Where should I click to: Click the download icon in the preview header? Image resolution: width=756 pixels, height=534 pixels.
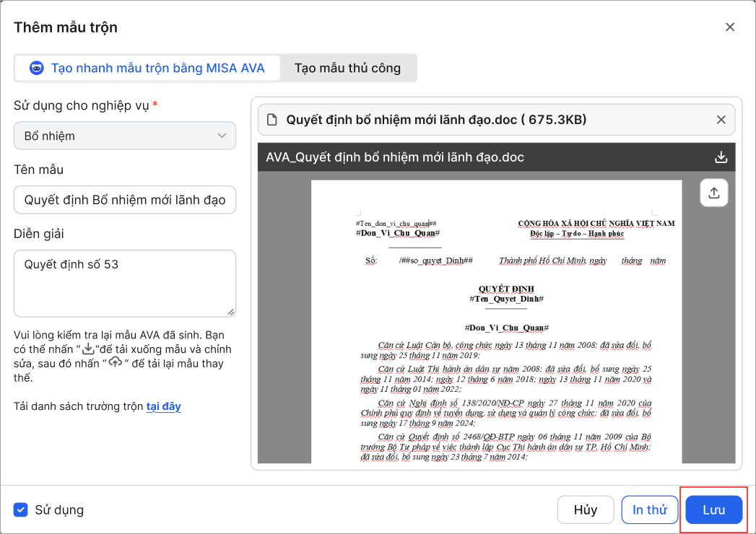coord(720,157)
